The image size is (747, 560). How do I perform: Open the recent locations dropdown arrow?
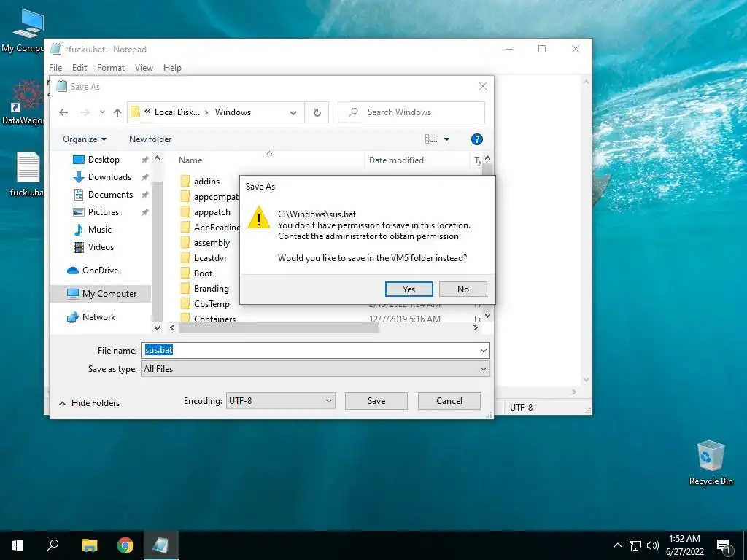(102, 112)
